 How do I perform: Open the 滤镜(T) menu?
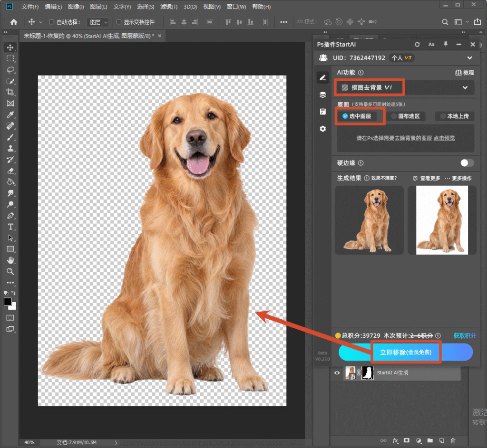[169, 7]
